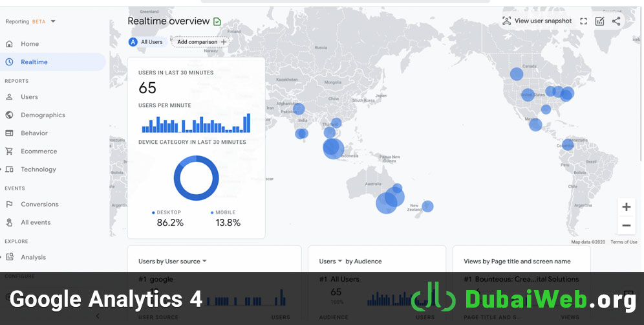Screen dimensions: 644x325
Task: Click the user bubble over Canada
Action: 517,74
